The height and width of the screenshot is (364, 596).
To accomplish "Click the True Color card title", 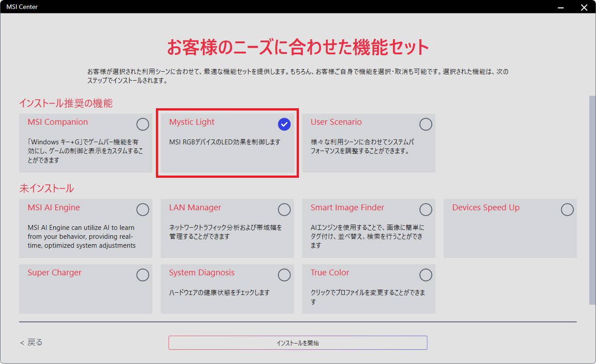I will (x=330, y=273).
